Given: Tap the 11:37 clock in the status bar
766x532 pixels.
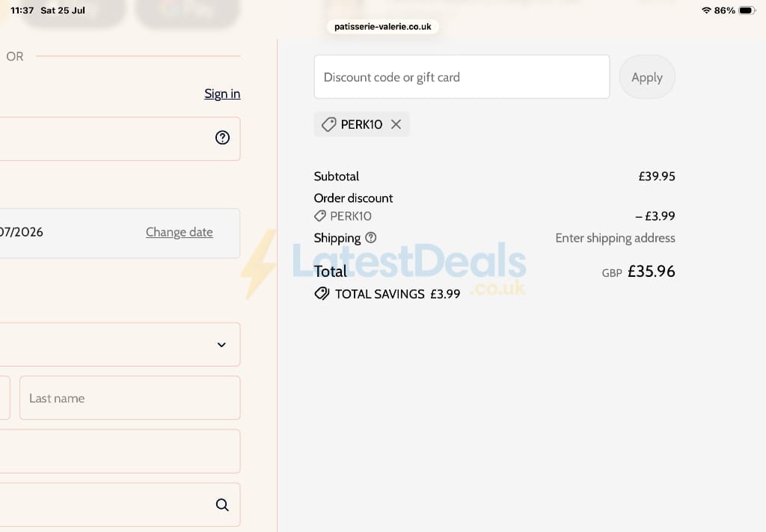Looking at the screenshot, I should (22, 10).
